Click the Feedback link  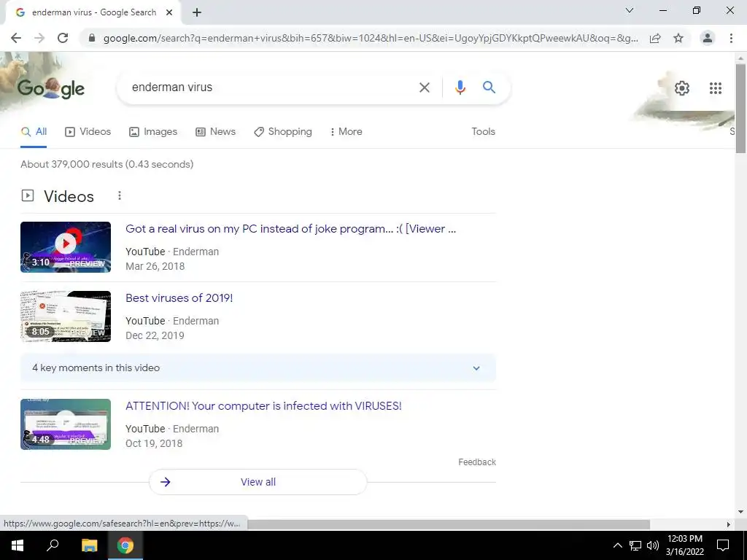pyautogui.click(x=477, y=462)
